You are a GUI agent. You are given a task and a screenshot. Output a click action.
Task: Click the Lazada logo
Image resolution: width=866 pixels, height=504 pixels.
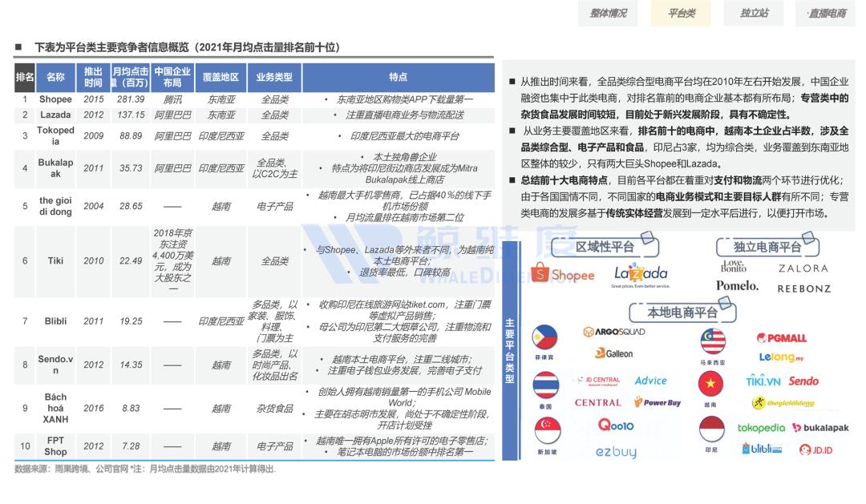(x=641, y=274)
